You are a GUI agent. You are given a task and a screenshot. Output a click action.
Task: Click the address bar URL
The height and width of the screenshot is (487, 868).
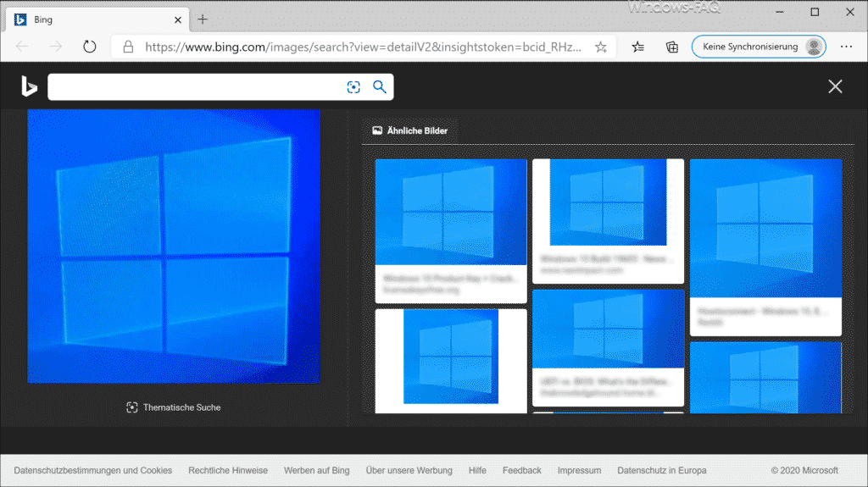(x=363, y=47)
